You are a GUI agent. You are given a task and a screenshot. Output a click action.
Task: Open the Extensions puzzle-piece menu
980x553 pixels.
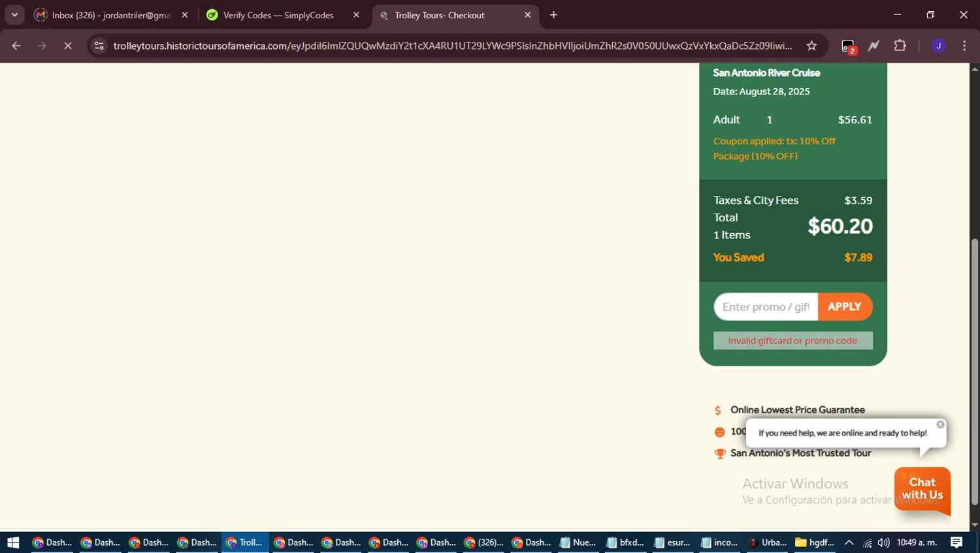tap(900, 46)
